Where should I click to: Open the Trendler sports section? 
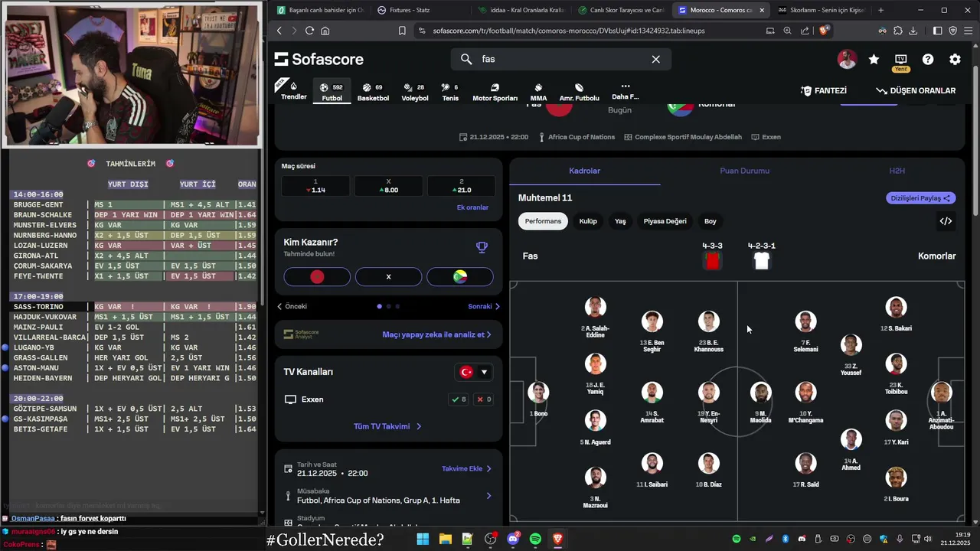293,90
